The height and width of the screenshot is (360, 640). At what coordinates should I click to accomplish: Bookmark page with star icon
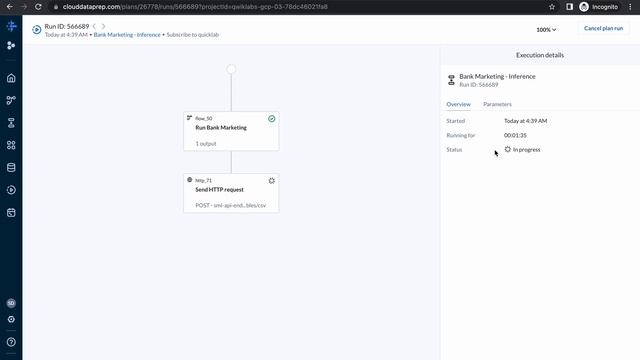[x=552, y=7]
